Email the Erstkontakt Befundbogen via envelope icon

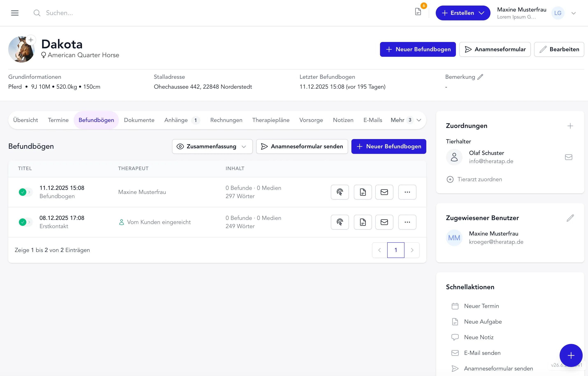(x=384, y=222)
